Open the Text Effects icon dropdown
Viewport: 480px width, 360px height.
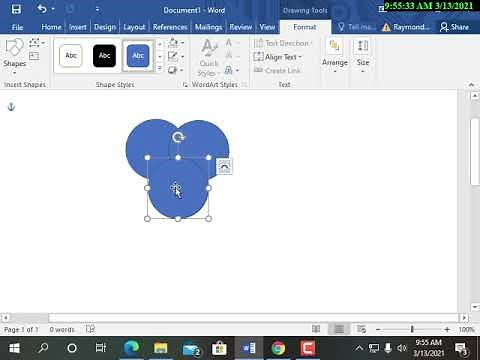click(231, 70)
